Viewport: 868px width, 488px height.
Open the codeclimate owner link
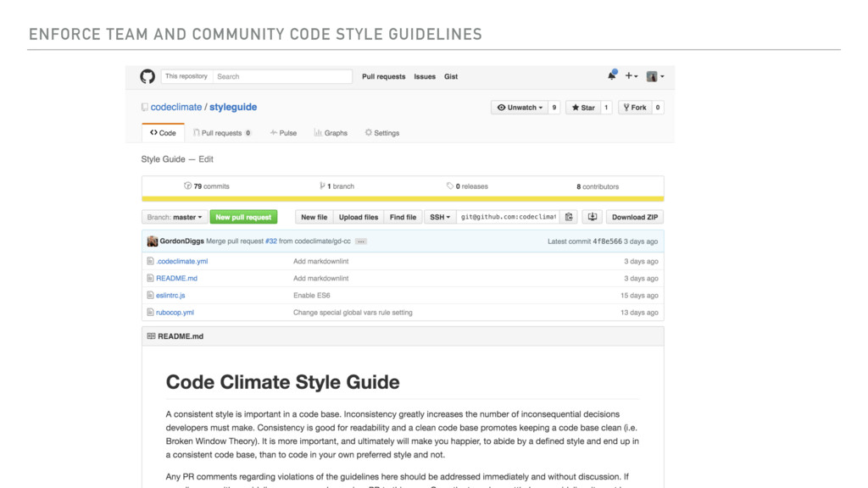click(x=176, y=107)
